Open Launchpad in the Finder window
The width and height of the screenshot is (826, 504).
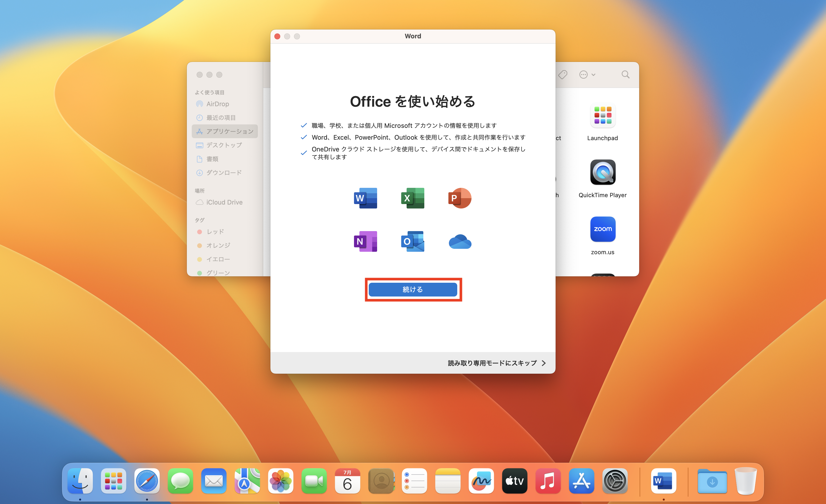point(602,122)
